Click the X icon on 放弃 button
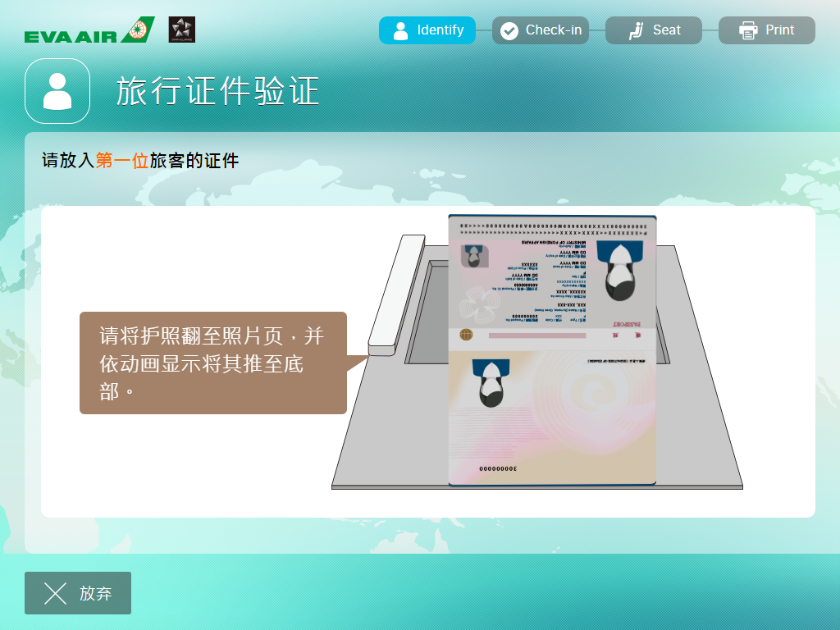The image size is (840, 630). click(55, 594)
